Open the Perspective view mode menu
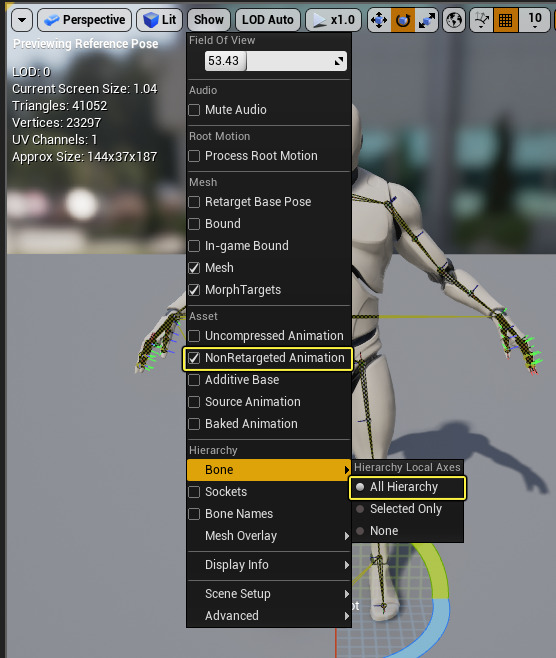 click(x=84, y=20)
